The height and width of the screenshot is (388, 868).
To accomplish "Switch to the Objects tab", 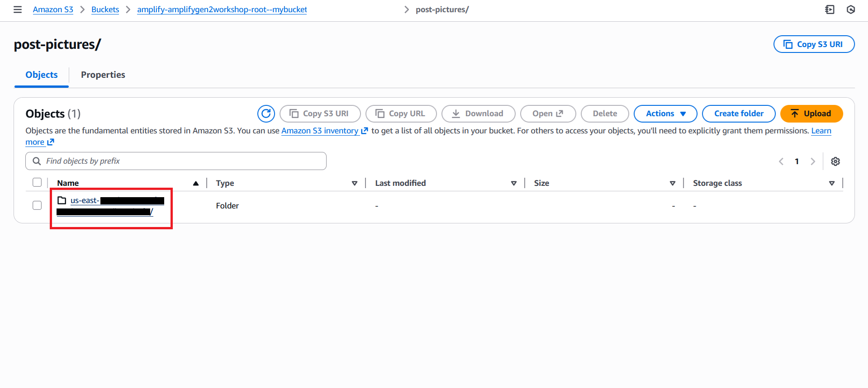I will tap(42, 75).
